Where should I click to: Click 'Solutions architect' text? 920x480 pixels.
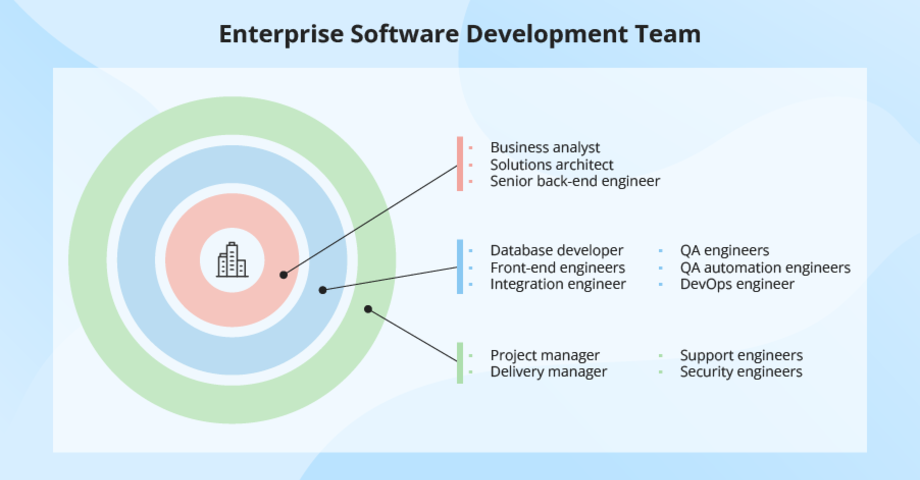552,164
